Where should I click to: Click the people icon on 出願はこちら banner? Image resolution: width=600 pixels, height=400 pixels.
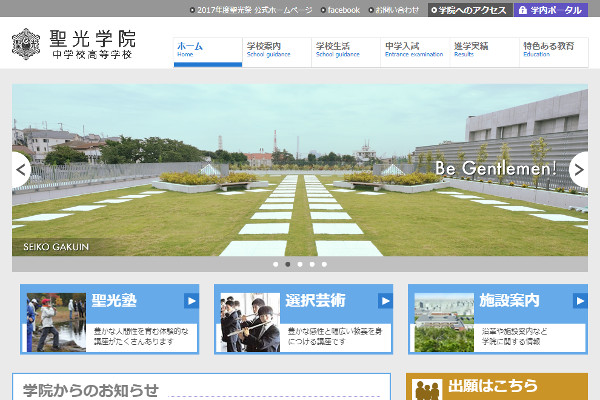(x=427, y=390)
